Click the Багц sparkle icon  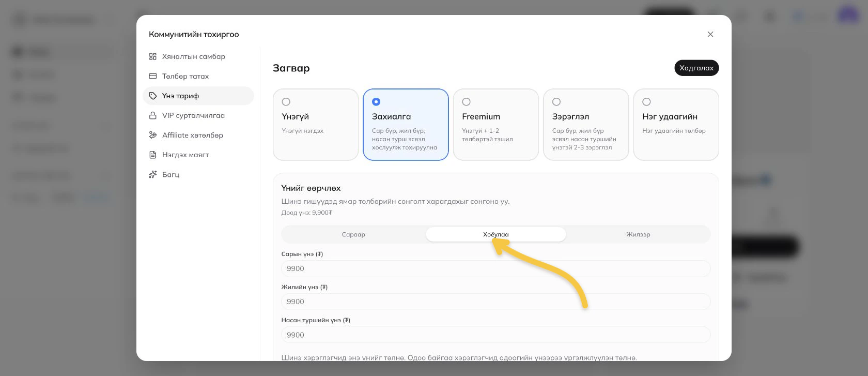[x=152, y=174]
